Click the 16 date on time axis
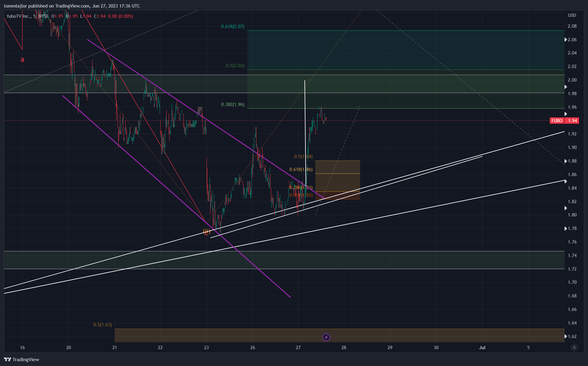 coord(22,348)
